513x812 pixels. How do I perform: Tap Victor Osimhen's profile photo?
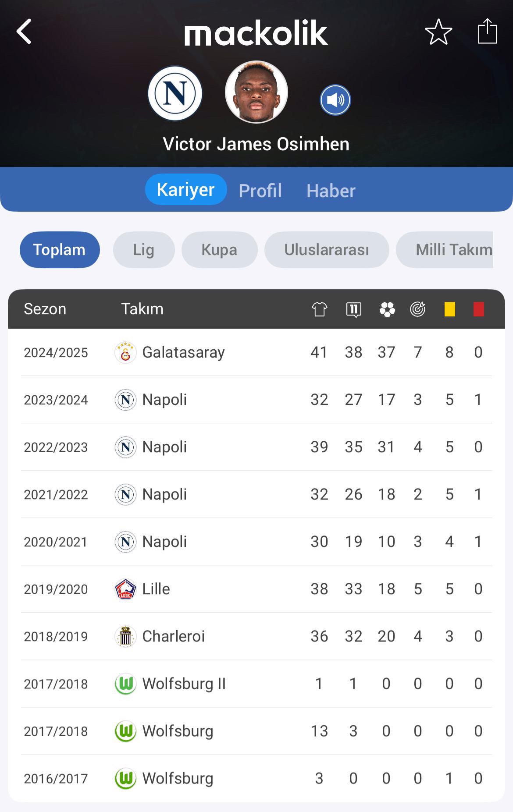click(x=256, y=92)
